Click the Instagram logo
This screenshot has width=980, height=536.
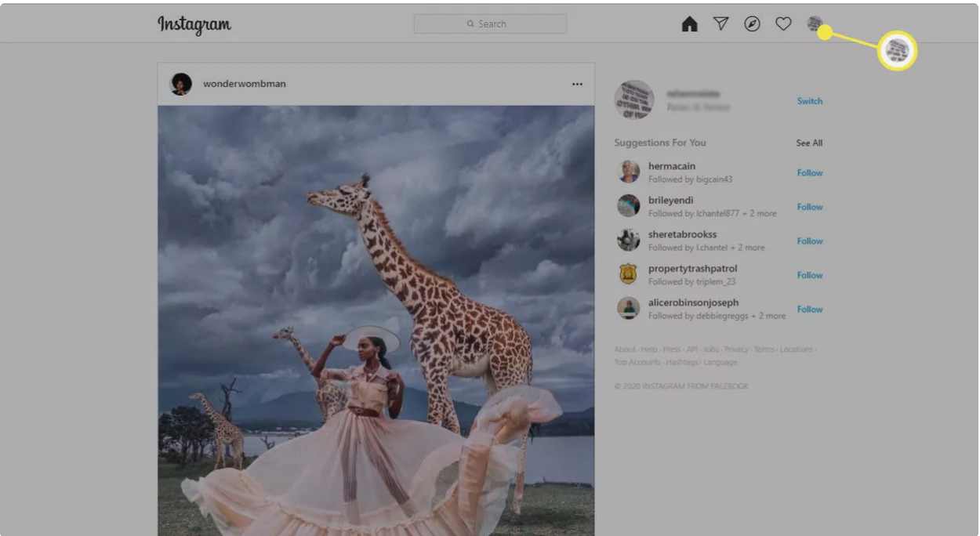click(x=194, y=24)
